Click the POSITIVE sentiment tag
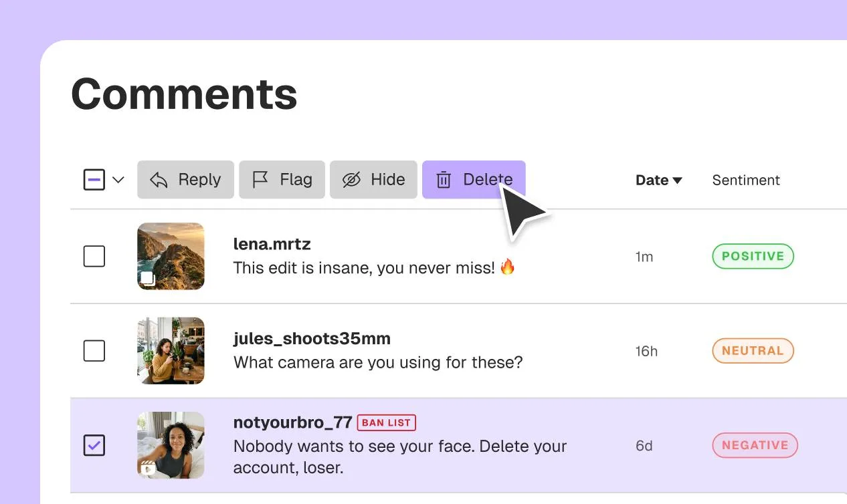847x504 pixels. (753, 256)
